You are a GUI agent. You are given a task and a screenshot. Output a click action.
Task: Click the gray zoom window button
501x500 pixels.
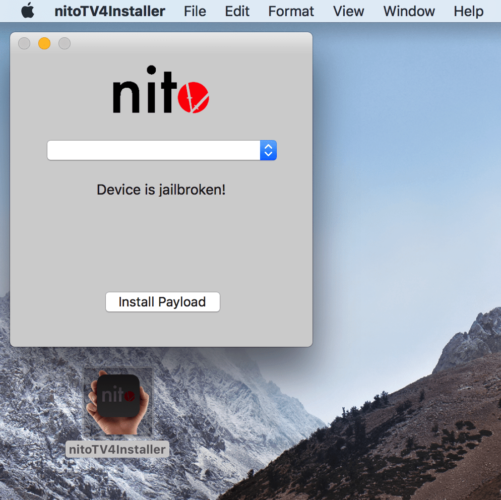coord(64,43)
